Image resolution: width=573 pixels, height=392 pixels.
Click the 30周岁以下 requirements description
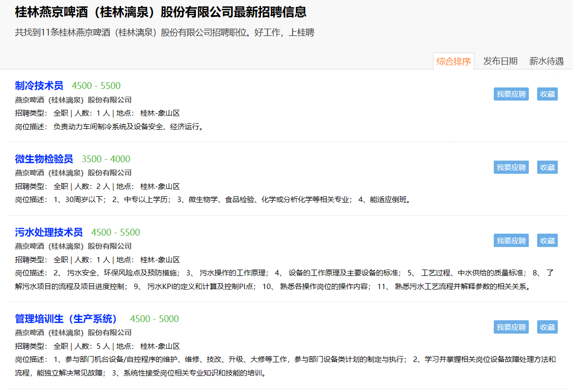point(213,200)
